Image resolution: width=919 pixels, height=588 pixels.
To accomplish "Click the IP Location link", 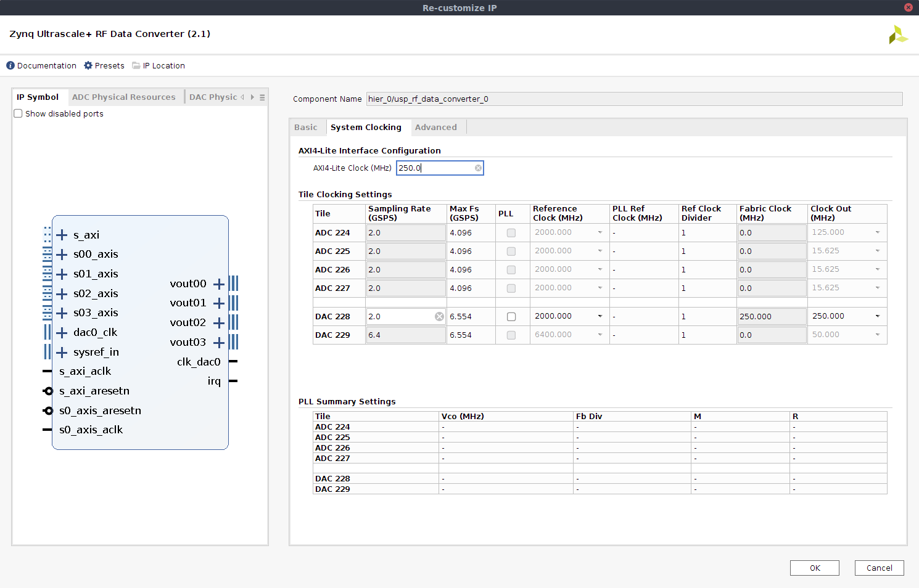I will click(x=164, y=66).
